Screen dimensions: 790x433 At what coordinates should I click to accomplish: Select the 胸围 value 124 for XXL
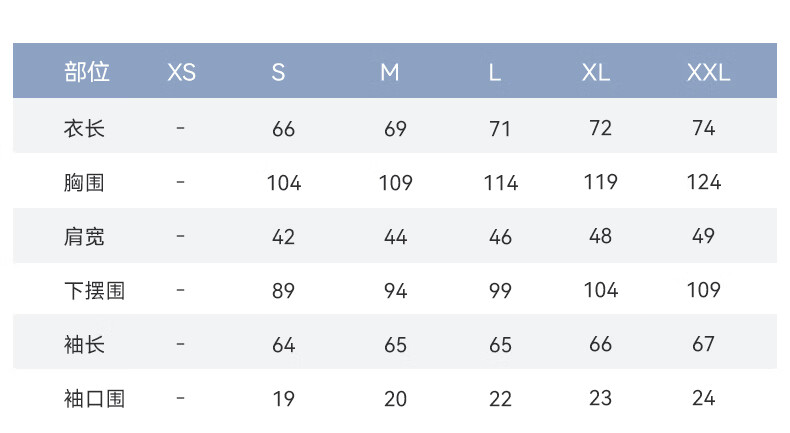[x=703, y=182]
